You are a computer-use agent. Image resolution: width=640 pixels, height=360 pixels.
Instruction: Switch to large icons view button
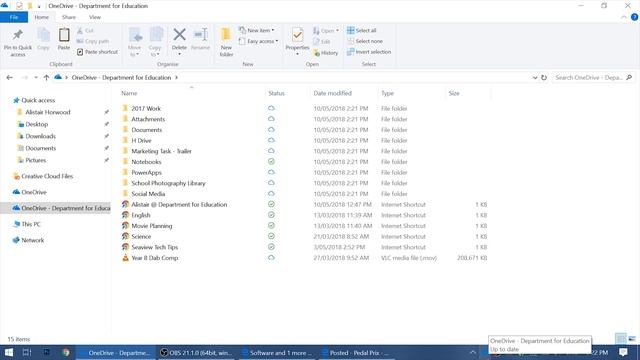632,339
